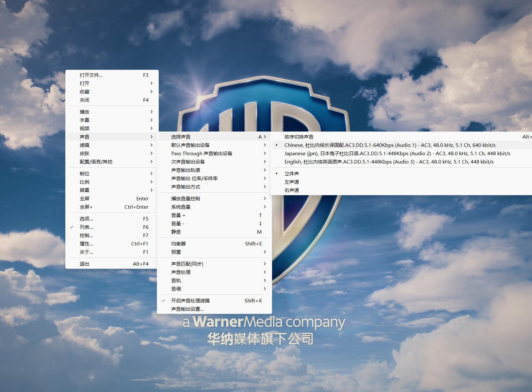Open the 关于... dialog

pos(112,252)
